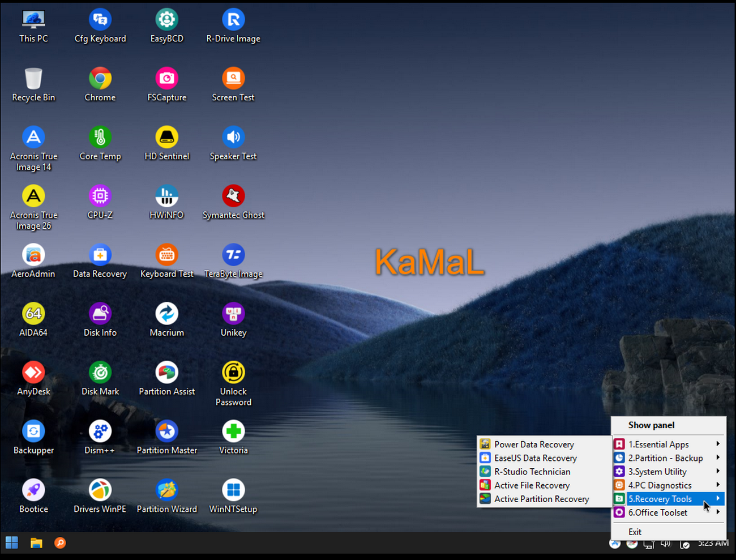736x560 pixels.
Task: Click the Dism++ desktop icon
Action: pyautogui.click(x=100, y=438)
